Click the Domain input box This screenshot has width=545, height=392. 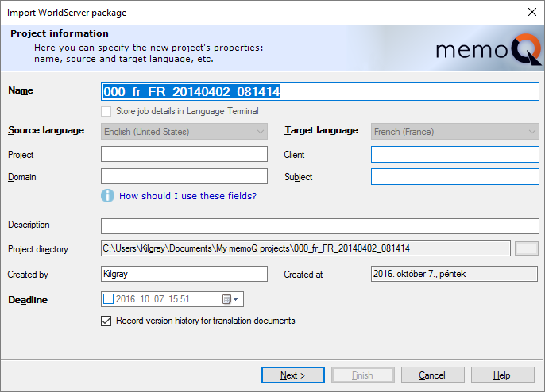click(x=184, y=177)
